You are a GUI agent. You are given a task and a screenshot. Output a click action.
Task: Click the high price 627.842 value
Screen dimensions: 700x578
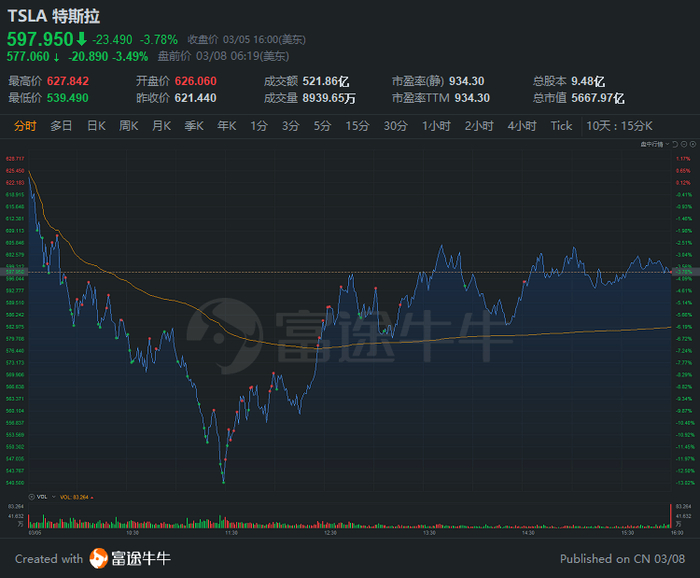click(x=68, y=81)
